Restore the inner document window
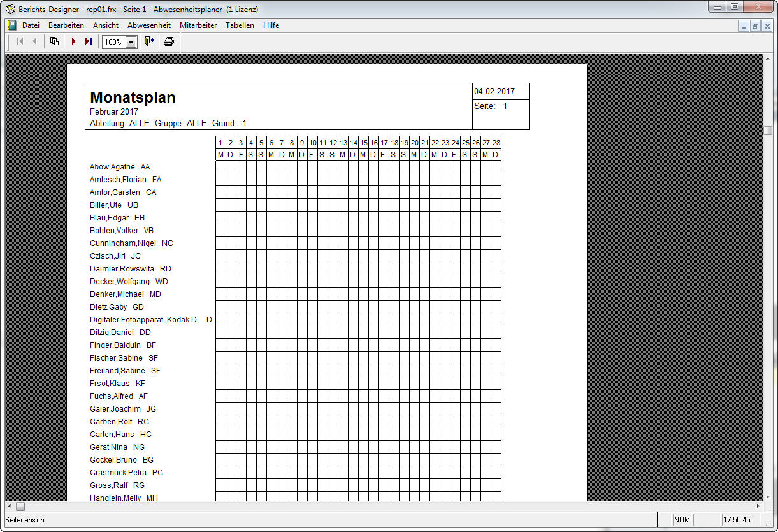This screenshot has height=532, width=778. point(755,26)
